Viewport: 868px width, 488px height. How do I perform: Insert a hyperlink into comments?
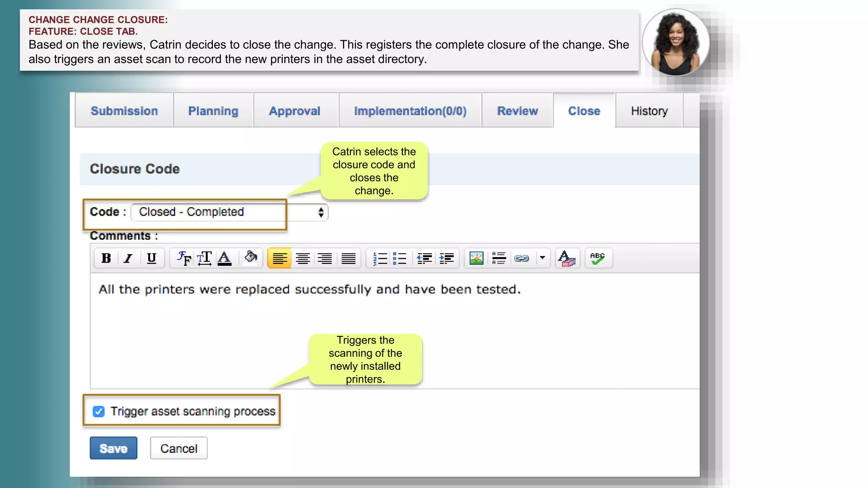click(522, 258)
